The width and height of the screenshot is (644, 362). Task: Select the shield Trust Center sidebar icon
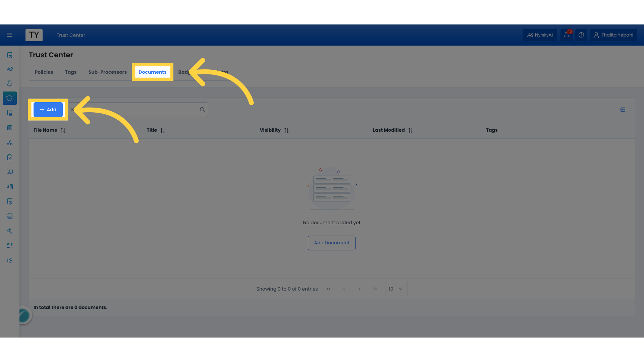(10, 98)
